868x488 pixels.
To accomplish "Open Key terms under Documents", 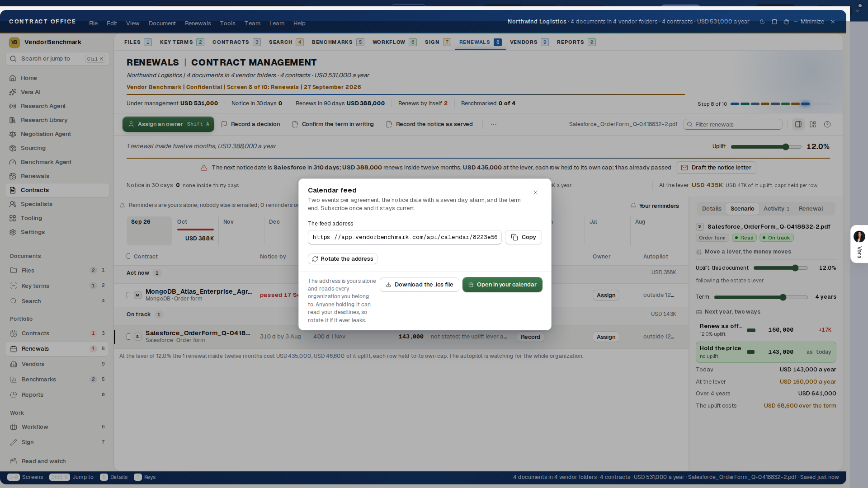I will (57, 286).
